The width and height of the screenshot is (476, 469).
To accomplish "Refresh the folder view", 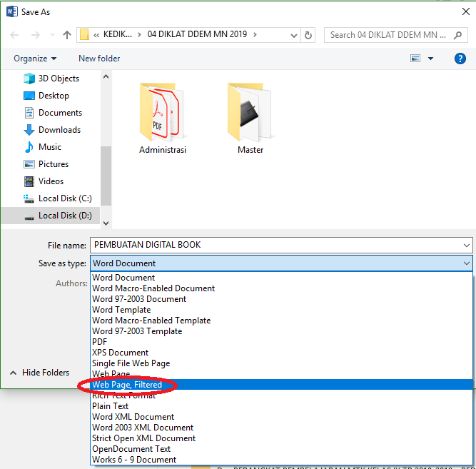I will click(x=308, y=35).
